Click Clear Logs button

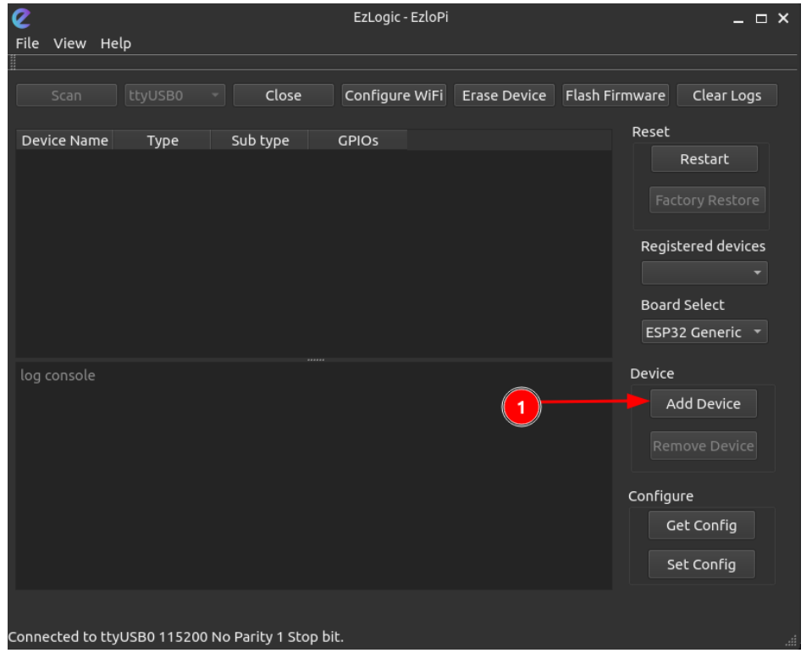(x=726, y=96)
